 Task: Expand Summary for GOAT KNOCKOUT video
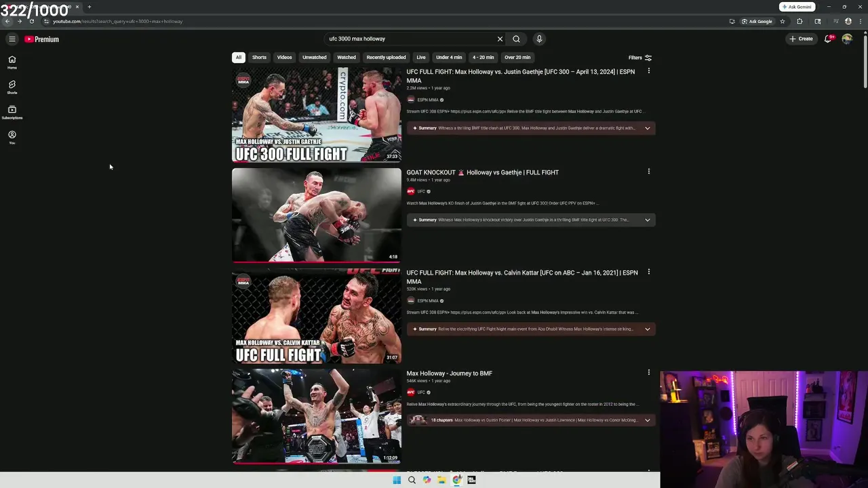coord(531,220)
